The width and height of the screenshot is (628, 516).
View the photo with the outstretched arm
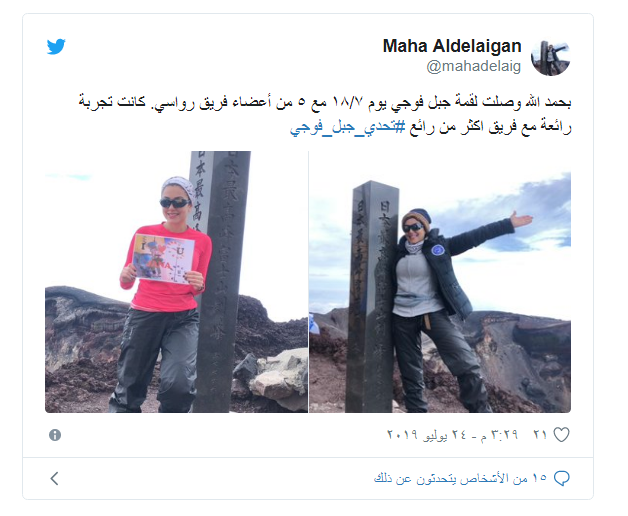[x=440, y=282]
